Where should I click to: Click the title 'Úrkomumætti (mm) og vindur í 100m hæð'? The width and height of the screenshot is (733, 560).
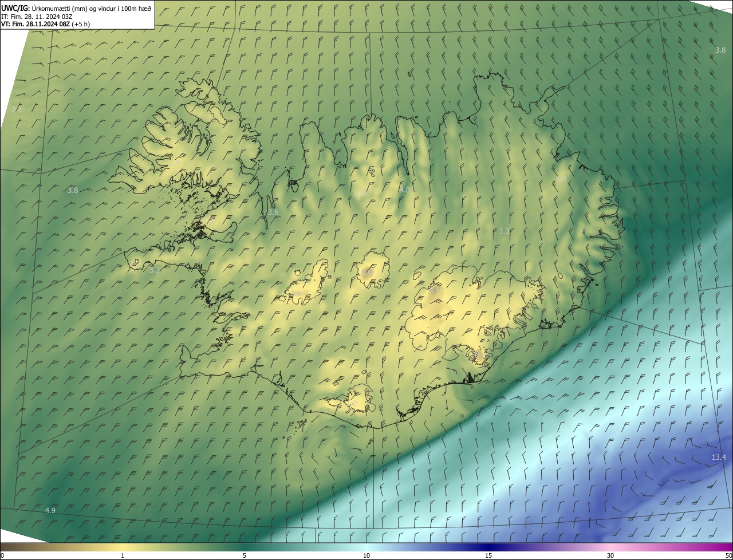tap(92, 8)
